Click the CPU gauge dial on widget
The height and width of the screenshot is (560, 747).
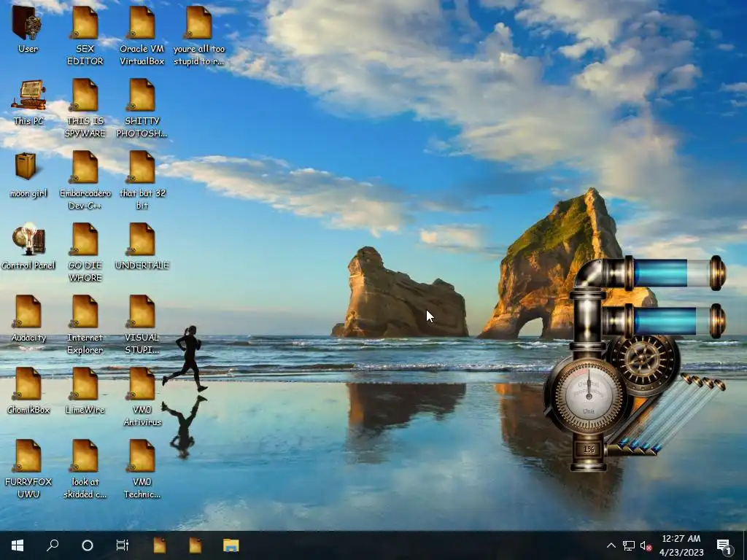click(588, 396)
